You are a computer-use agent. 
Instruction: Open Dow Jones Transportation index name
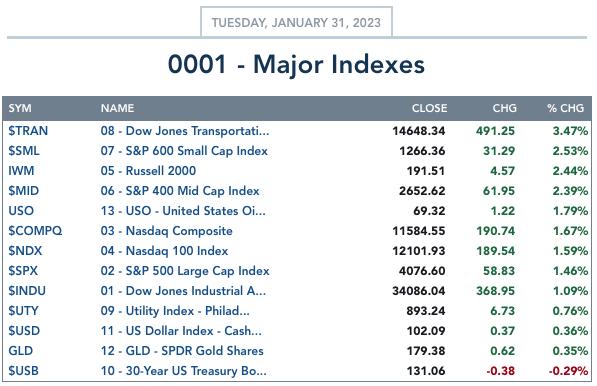[185, 131]
